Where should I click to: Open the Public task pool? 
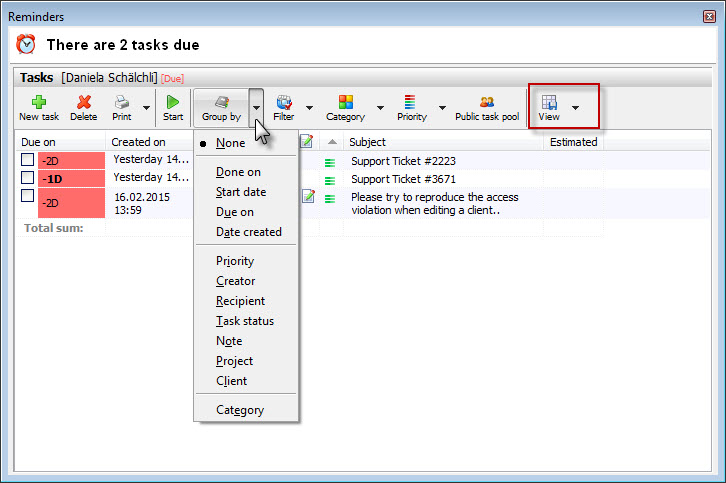coord(487,108)
